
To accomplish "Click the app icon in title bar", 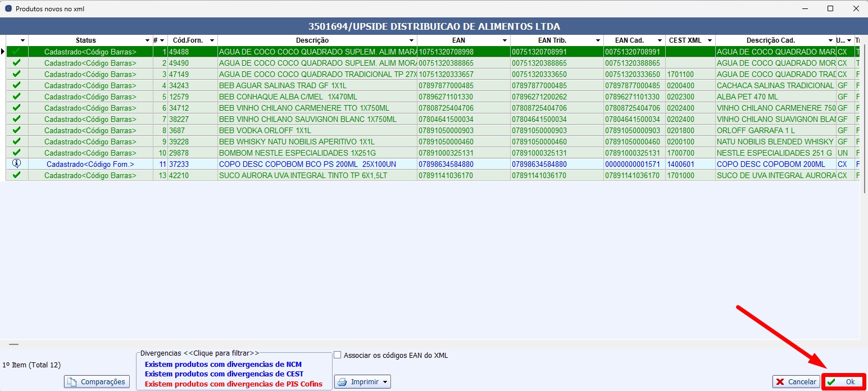I will tap(8, 9).
